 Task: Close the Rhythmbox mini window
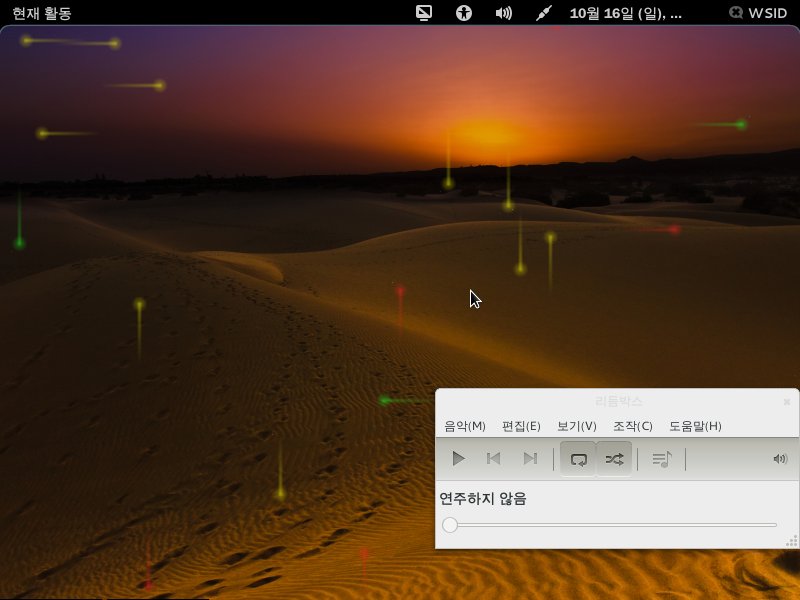point(787,402)
